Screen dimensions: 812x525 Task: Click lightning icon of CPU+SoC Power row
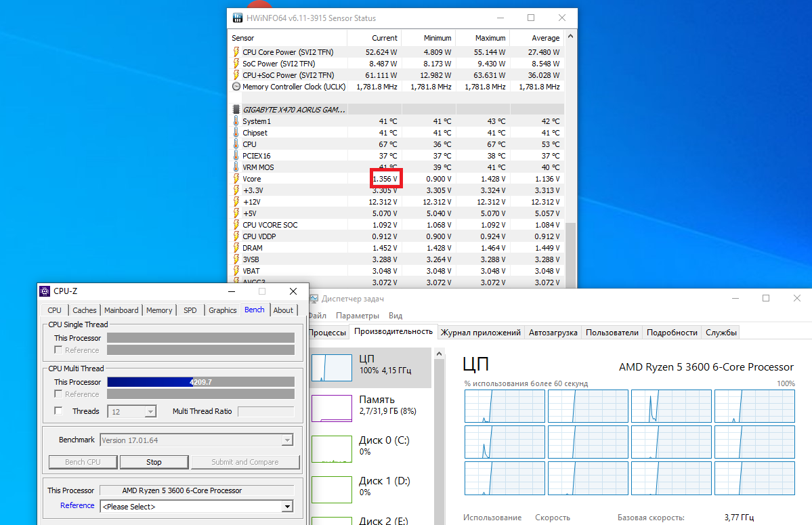pos(236,75)
